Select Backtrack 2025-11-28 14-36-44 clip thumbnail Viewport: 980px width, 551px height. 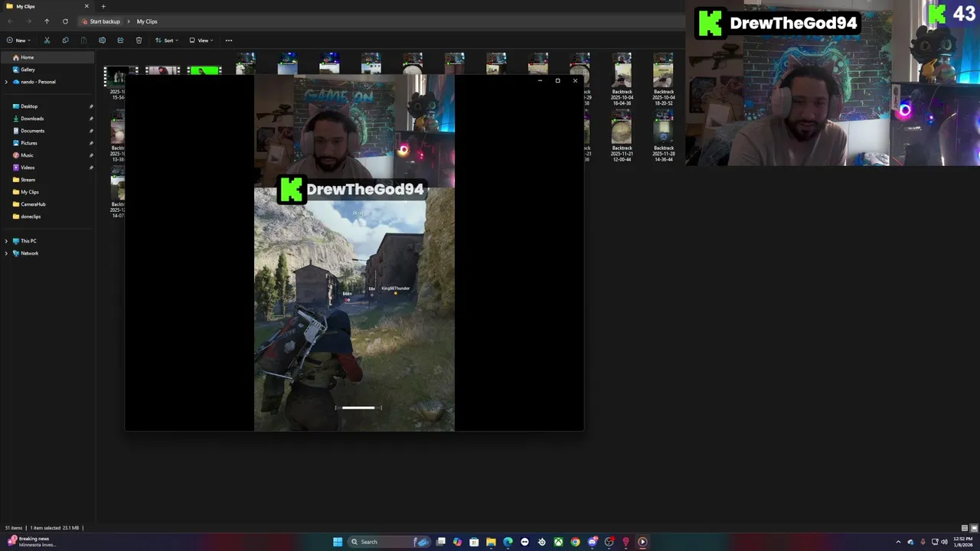coord(663,126)
